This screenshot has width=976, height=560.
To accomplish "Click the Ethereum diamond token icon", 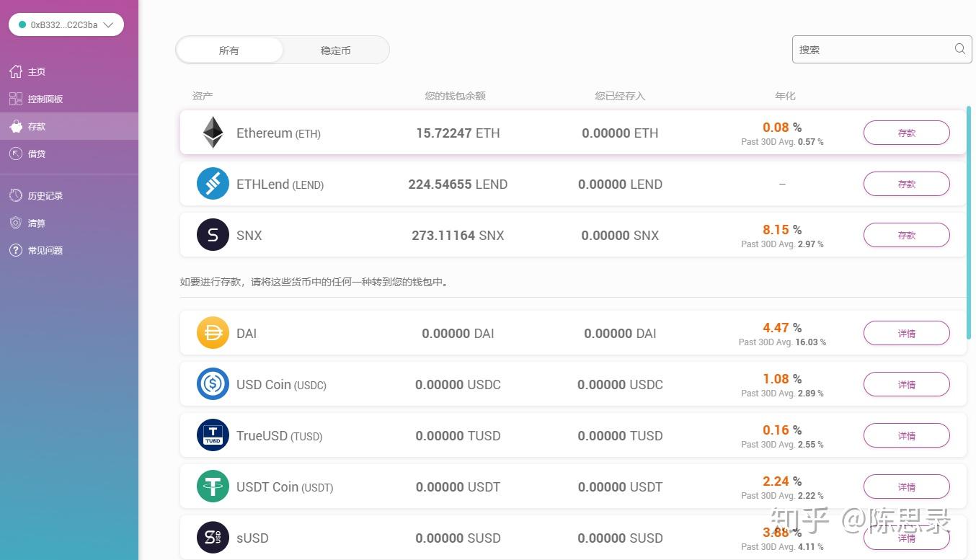I will point(212,133).
